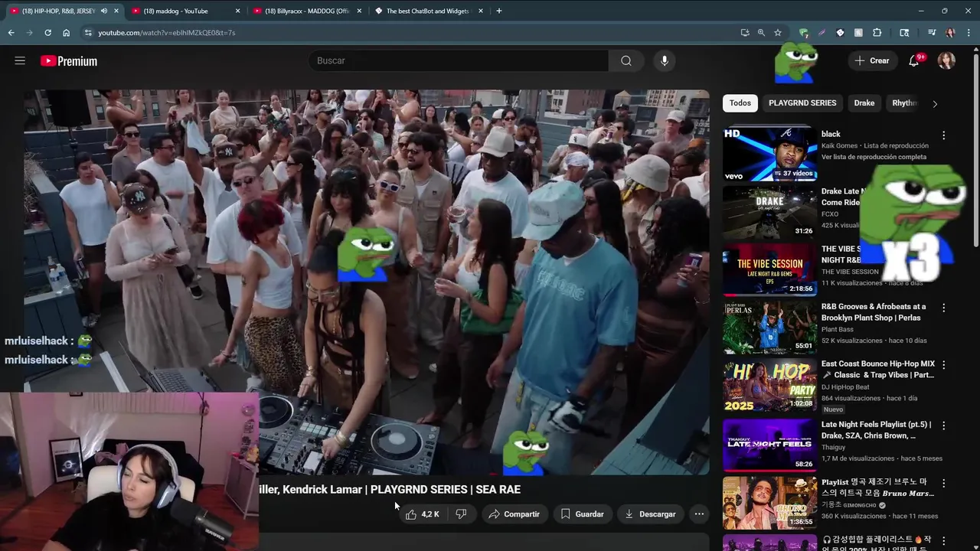The height and width of the screenshot is (551, 980).
Task: Open the Extensions puzzle icon
Action: click(877, 33)
